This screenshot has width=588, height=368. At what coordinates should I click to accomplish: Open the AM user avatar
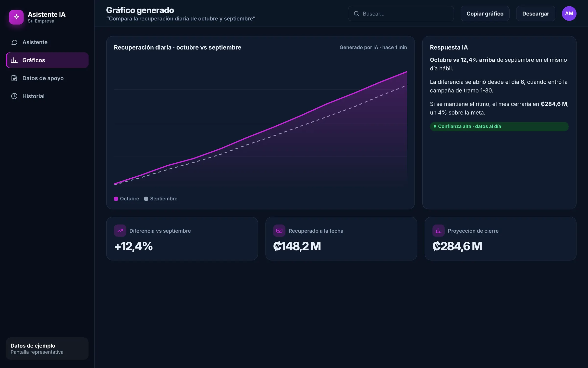click(569, 13)
